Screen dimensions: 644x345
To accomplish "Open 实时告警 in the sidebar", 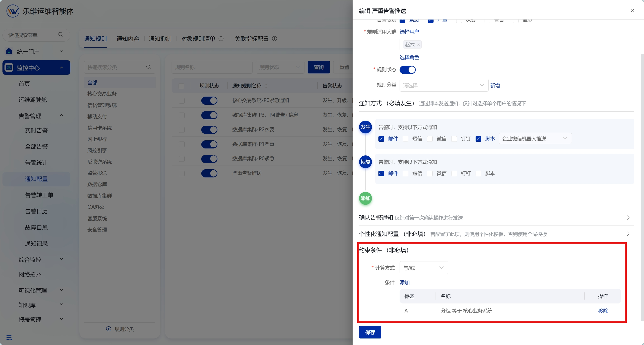I will (x=36, y=130).
